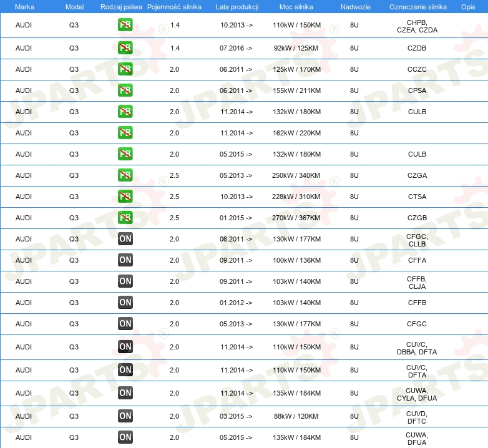Viewport: 488px width, 448px height.
Task: Select the CFGC, CLLB engine code cell
Action: coord(417,240)
